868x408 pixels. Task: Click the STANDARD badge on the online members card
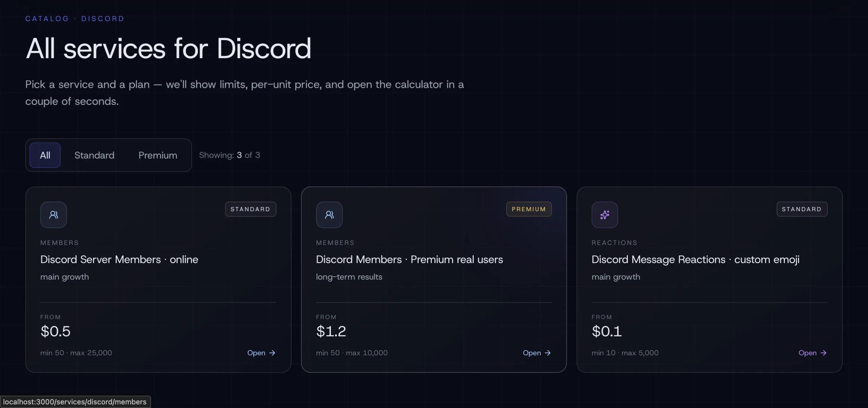pyautogui.click(x=250, y=209)
